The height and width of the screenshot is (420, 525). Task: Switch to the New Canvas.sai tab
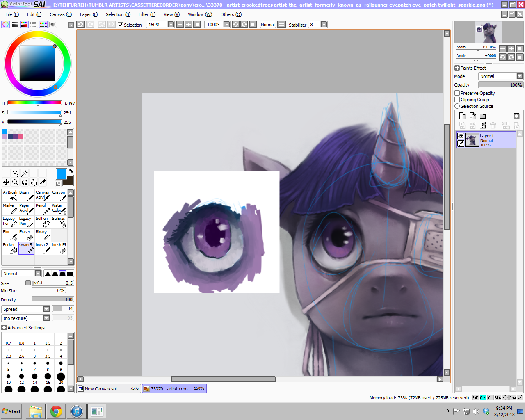pyautogui.click(x=109, y=388)
